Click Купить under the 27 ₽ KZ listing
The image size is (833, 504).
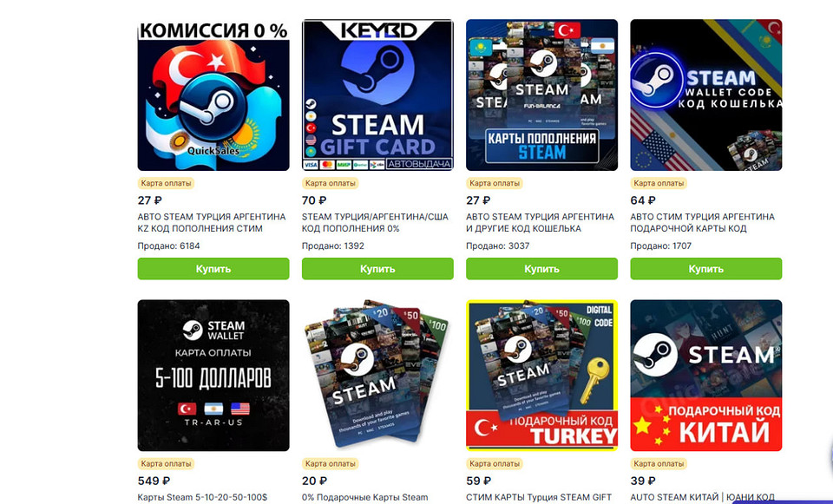pyautogui.click(x=213, y=269)
